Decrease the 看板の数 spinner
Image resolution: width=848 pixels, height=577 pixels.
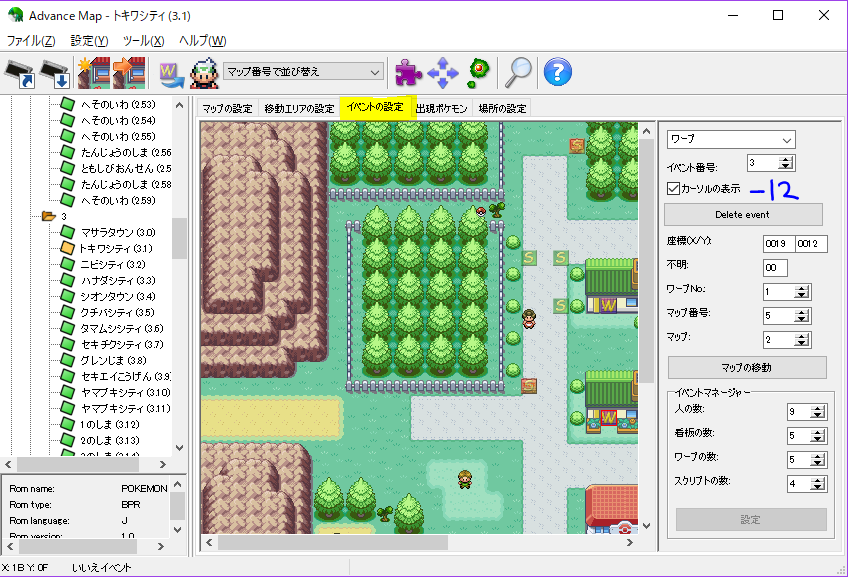pyautogui.click(x=818, y=439)
